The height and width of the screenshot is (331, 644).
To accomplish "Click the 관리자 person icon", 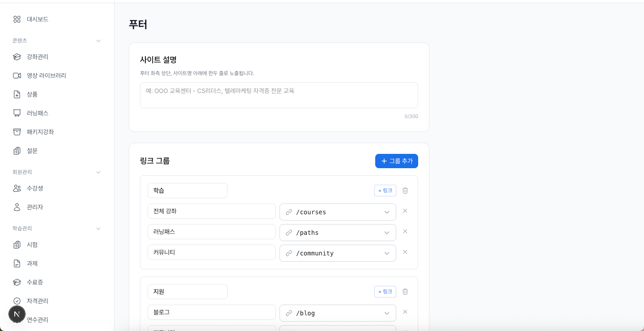I will [17, 207].
